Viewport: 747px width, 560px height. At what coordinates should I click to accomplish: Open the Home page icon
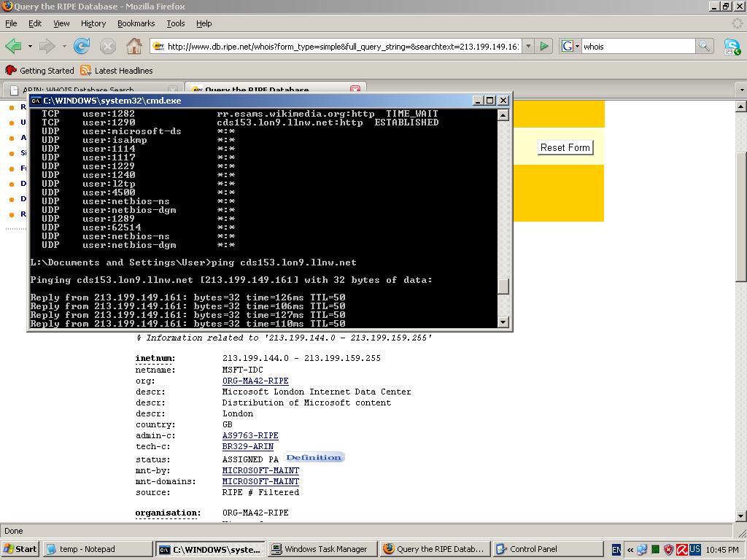[x=134, y=46]
